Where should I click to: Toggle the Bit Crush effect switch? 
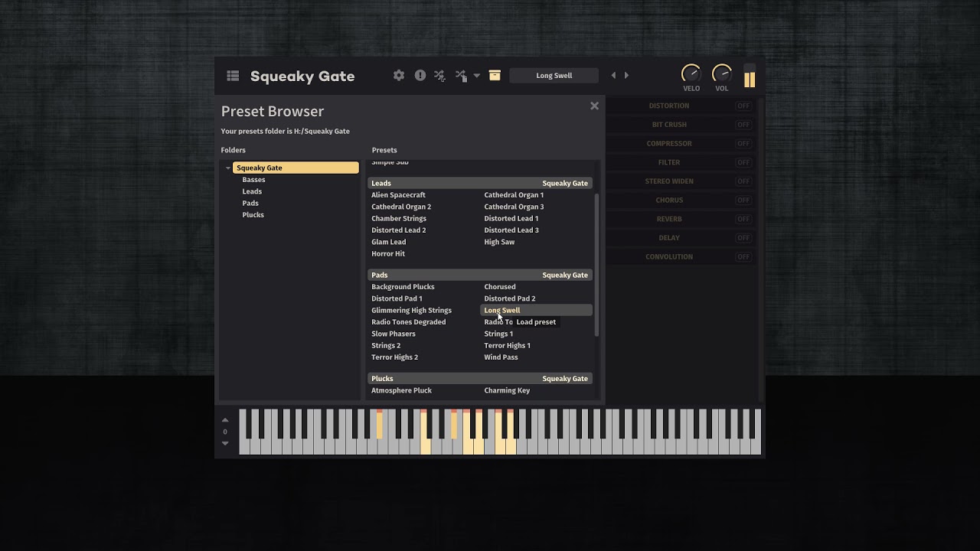[x=743, y=125]
